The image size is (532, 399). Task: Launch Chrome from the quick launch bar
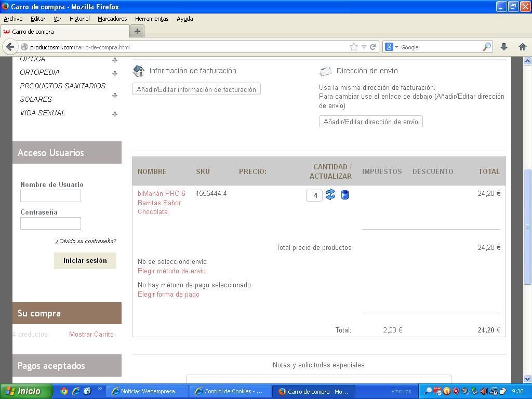pos(64,391)
